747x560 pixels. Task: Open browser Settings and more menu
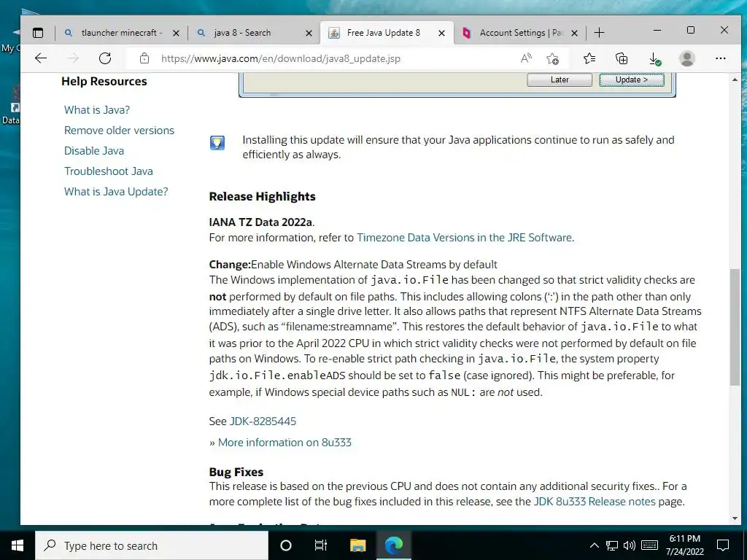coord(720,58)
